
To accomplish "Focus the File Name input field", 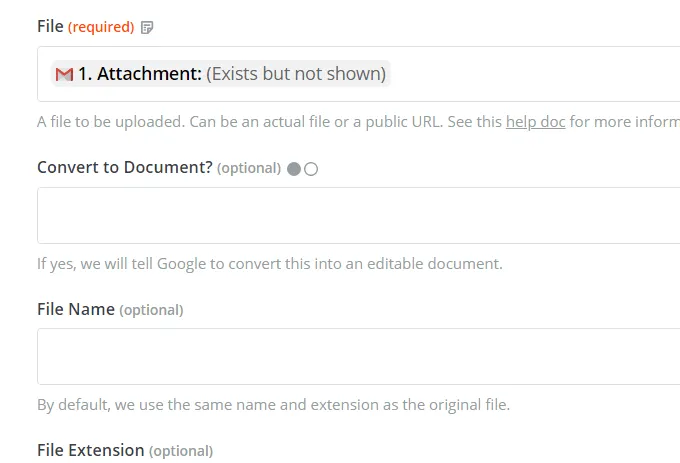I will [x=360, y=356].
